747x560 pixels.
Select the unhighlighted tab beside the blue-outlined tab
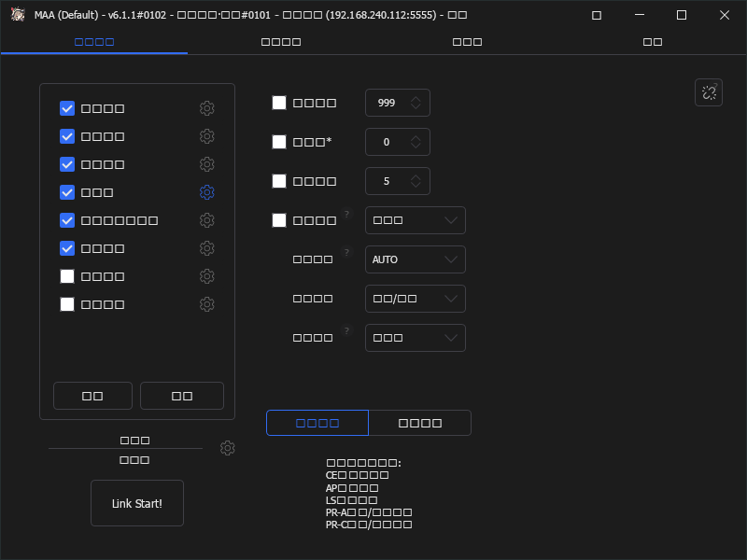pyautogui.click(x=419, y=423)
